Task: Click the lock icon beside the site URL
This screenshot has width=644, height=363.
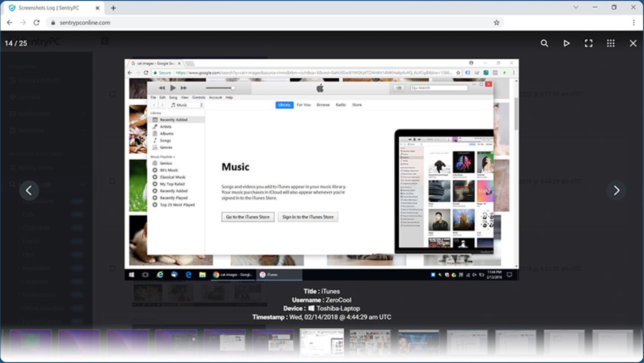Action: pos(53,22)
